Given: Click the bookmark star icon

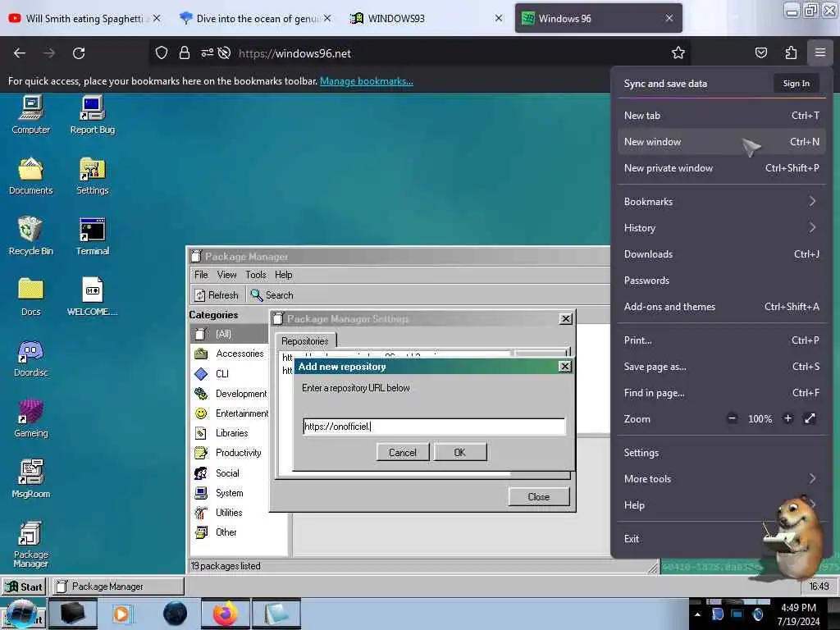Looking at the screenshot, I should tap(678, 52).
